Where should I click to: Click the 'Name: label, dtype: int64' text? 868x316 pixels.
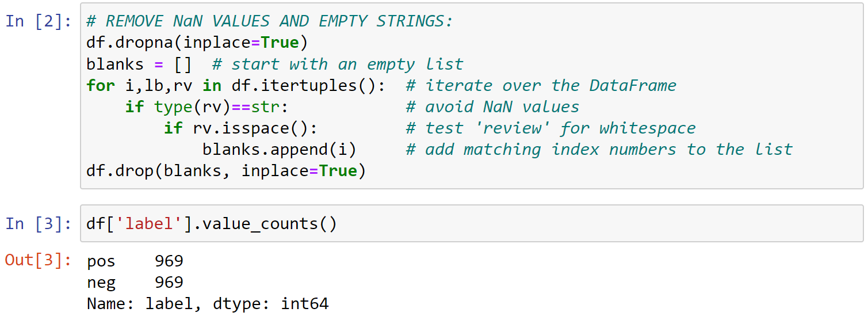click(208, 304)
